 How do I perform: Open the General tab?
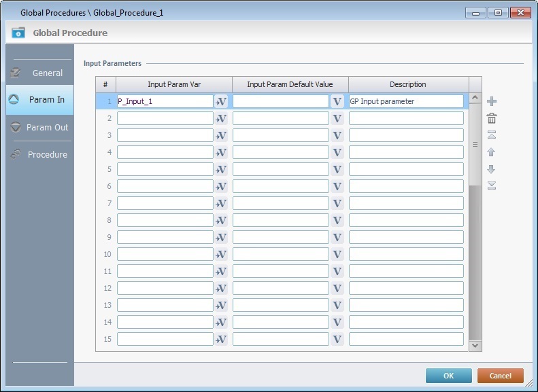(x=39, y=73)
